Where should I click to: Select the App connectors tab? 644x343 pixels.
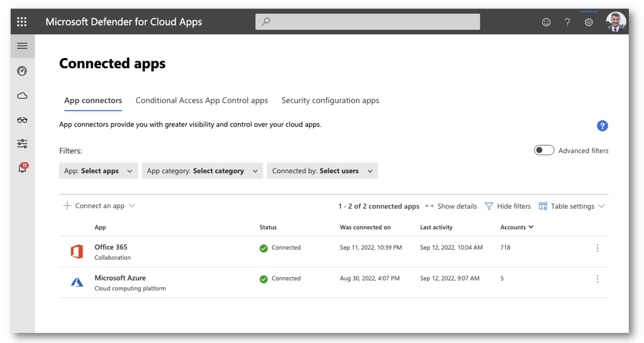(x=93, y=101)
